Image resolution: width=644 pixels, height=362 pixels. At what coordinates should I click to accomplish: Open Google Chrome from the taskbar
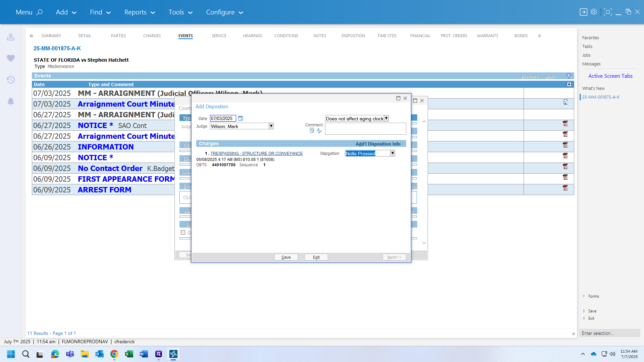[114, 354]
